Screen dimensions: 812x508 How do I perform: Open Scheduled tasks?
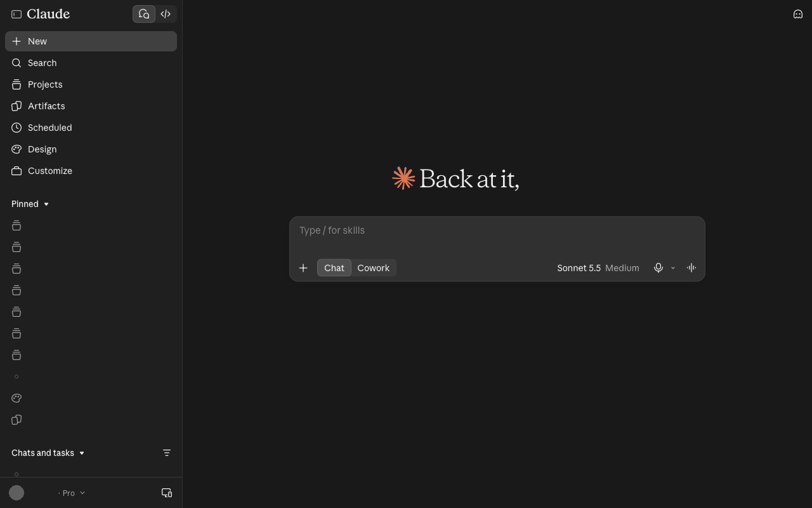91,128
